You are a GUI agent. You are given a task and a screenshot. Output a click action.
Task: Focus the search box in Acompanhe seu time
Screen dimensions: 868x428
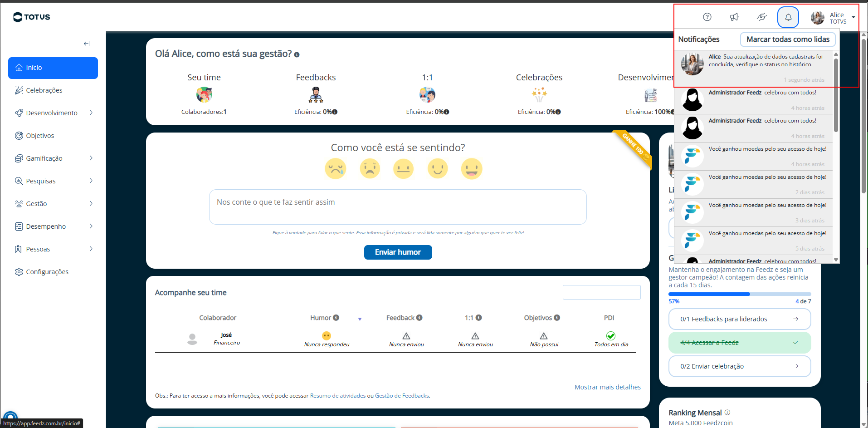(602, 292)
